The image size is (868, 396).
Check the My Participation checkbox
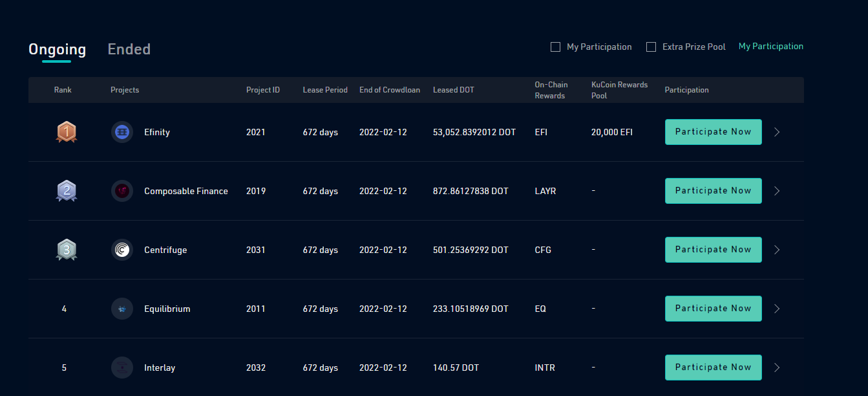point(555,47)
